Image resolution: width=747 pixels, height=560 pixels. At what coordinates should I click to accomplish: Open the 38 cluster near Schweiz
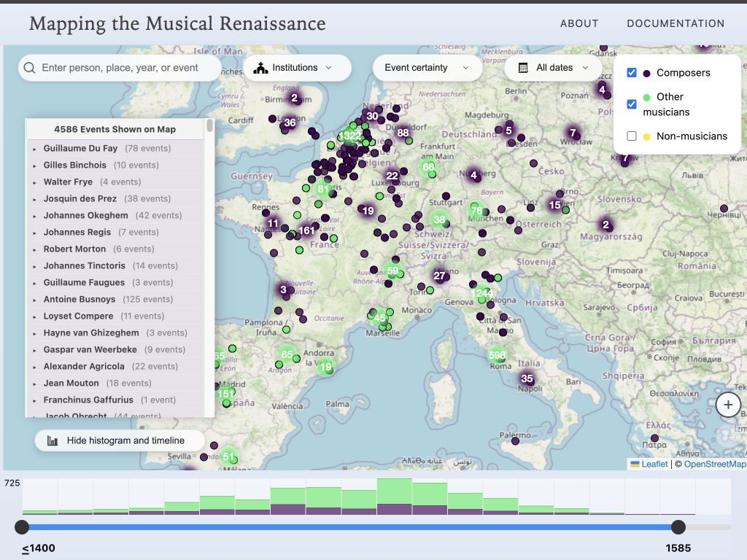[439, 219]
